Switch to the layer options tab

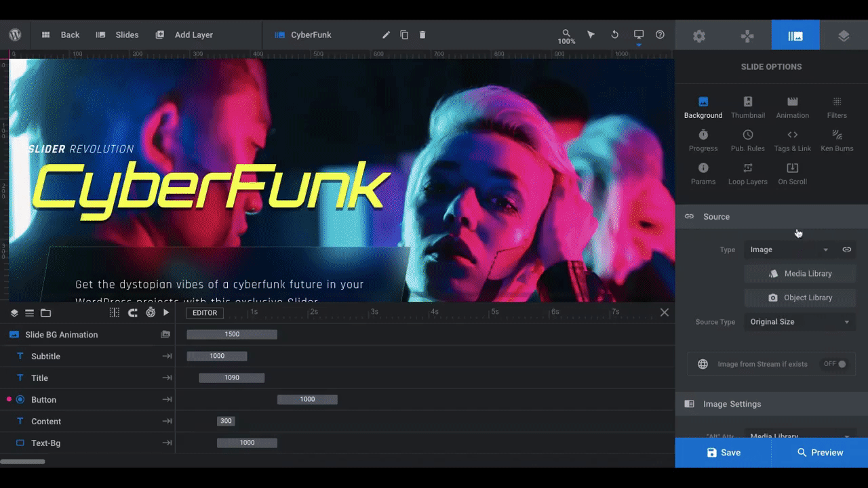[844, 36]
